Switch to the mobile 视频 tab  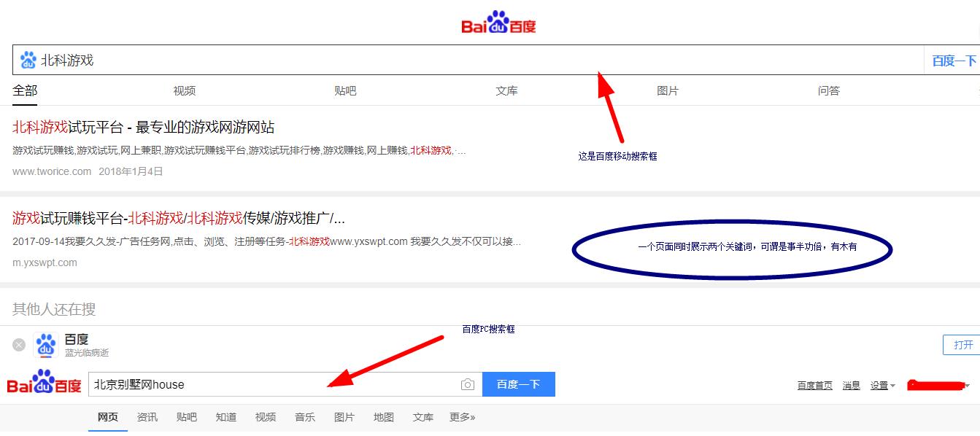click(185, 90)
